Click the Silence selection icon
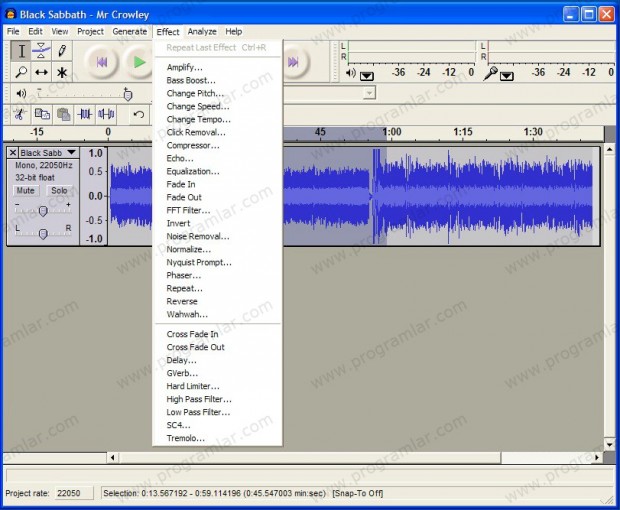The image size is (620, 510). pyautogui.click(x=106, y=115)
